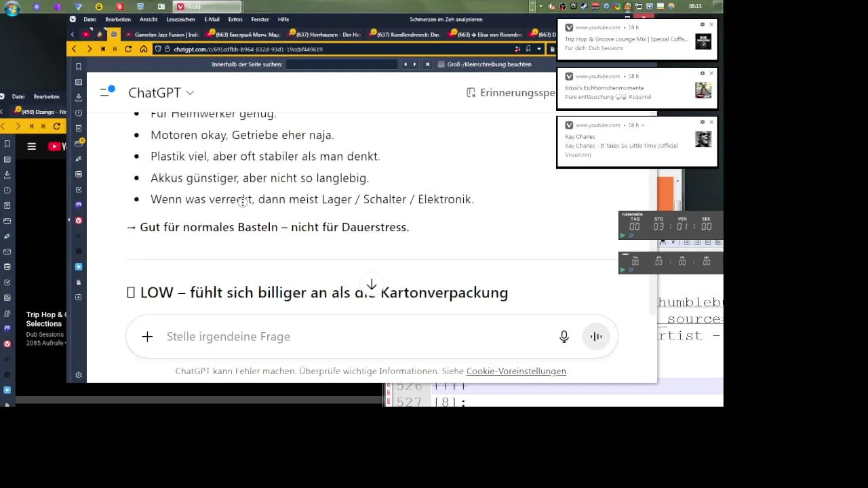Open Erinnerungsspeicher button in ChatGPT header
868x488 pixels.
tap(511, 93)
